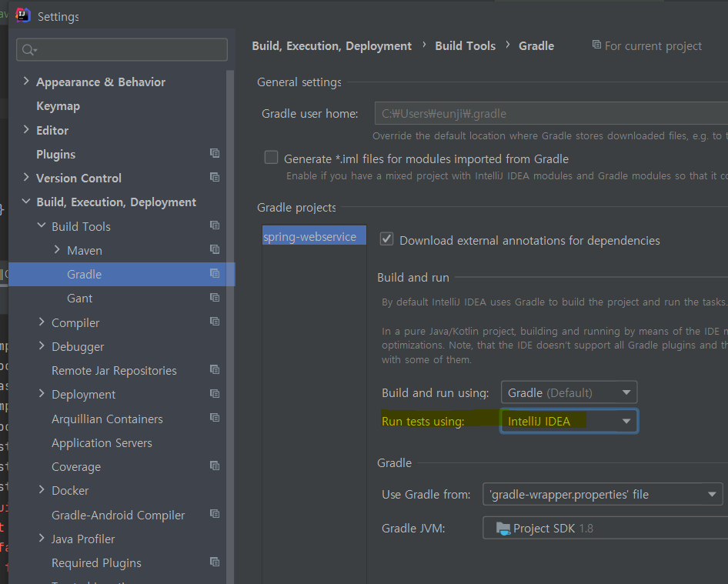Expand the Compiler node

click(x=42, y=322)
